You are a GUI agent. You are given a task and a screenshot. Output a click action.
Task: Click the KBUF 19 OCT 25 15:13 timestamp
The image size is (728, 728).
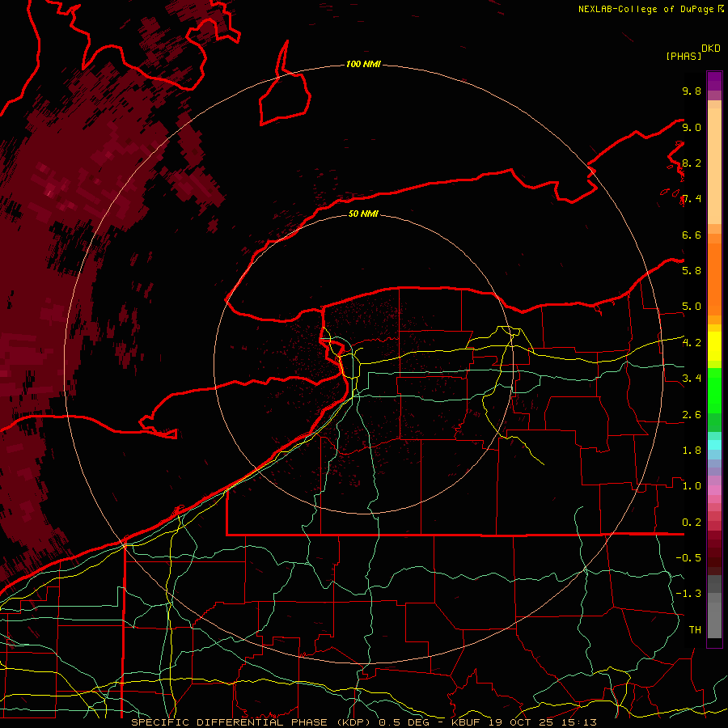[x=523, y=722]
